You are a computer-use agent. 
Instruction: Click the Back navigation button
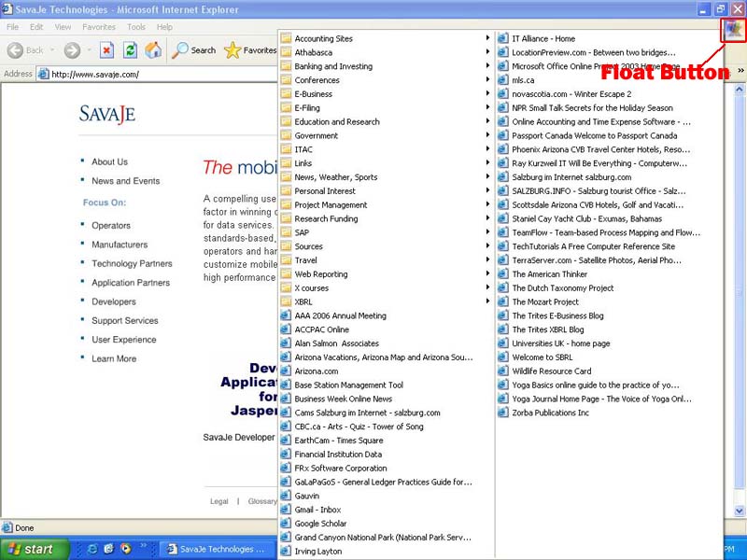coord(25,50)
